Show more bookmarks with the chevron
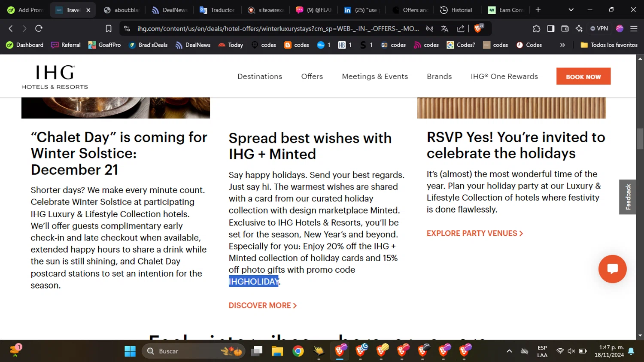644x362 pixels. 562,45
